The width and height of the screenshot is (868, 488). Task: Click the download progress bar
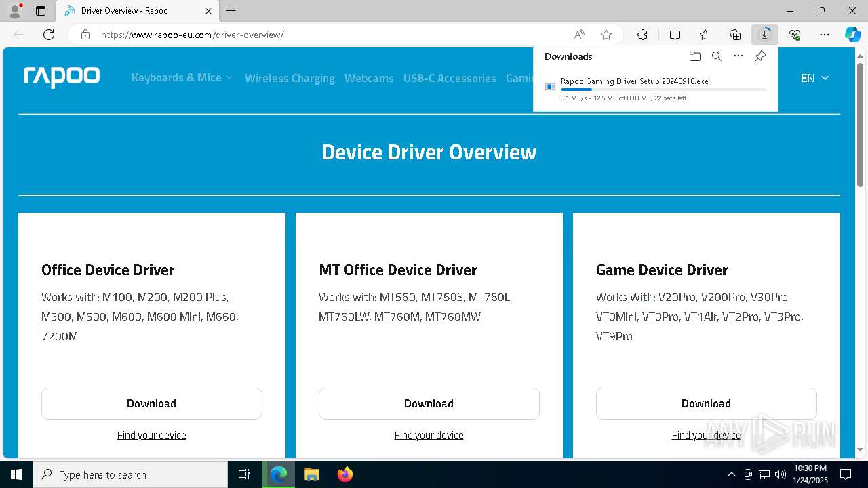663,89
